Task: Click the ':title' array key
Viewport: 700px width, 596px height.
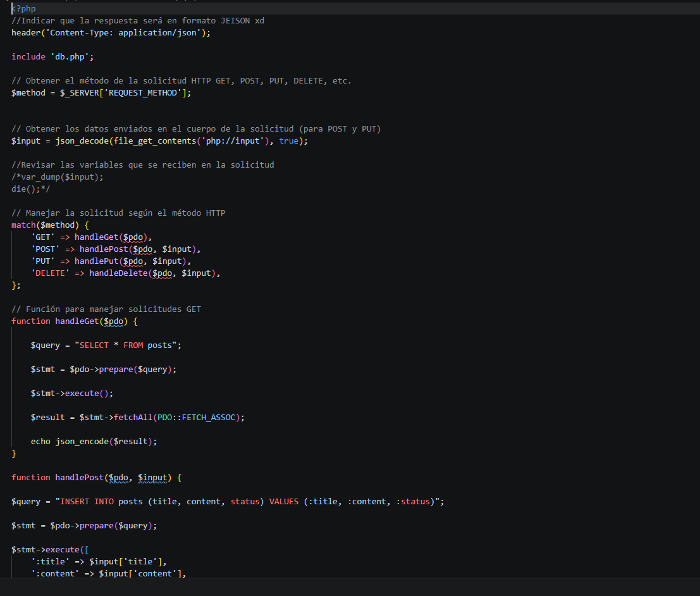Action: 50,562
